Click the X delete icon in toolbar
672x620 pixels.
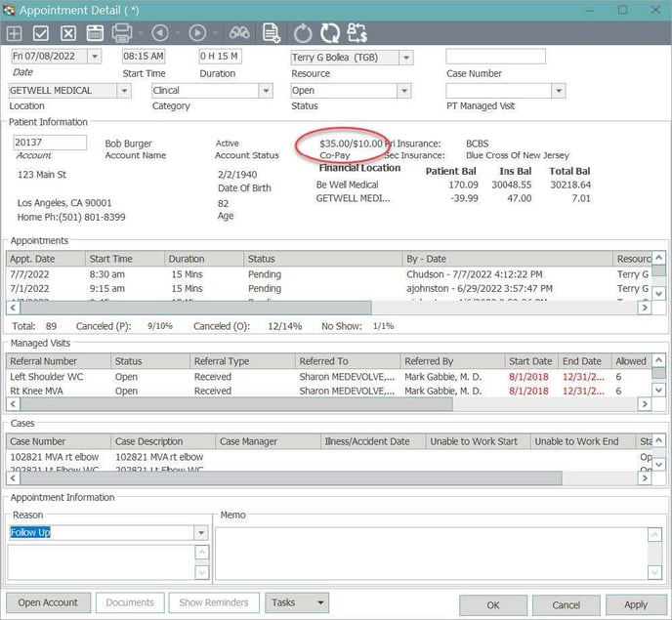pyautogui.click(x=68, y=33)
